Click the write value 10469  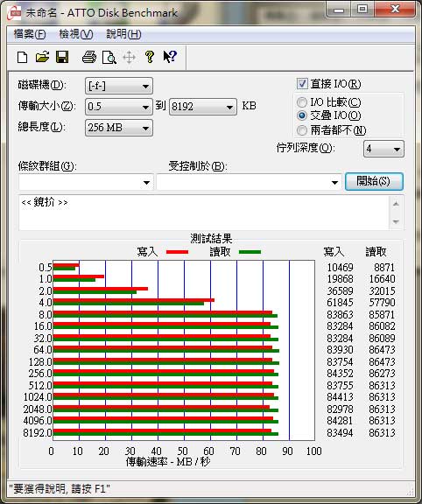point(340,268)
